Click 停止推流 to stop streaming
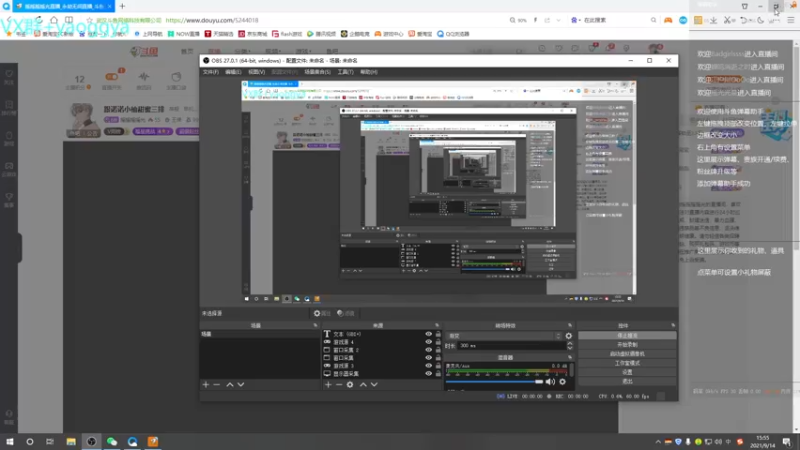The image size is (800, 450). tap(627, 336)
